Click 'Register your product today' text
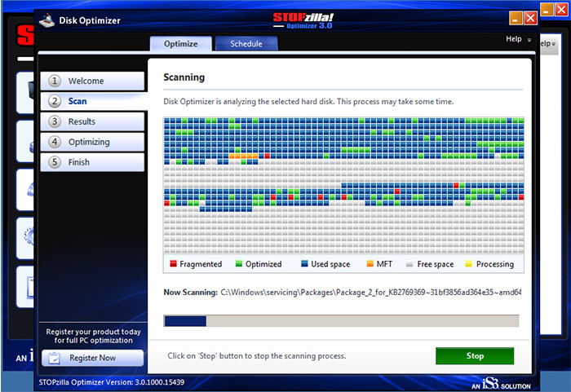Image resolution: width=571 pixels, height=392 pixels. tap(93, 336)
